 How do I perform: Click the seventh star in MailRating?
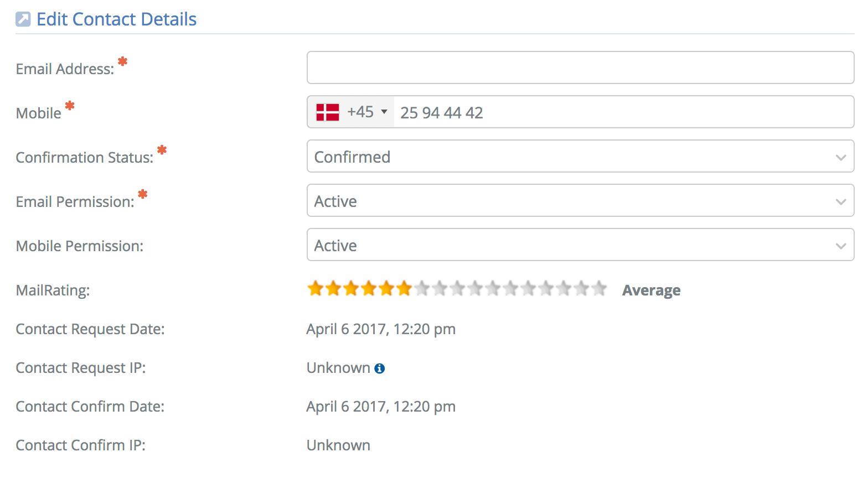point(422,288)
